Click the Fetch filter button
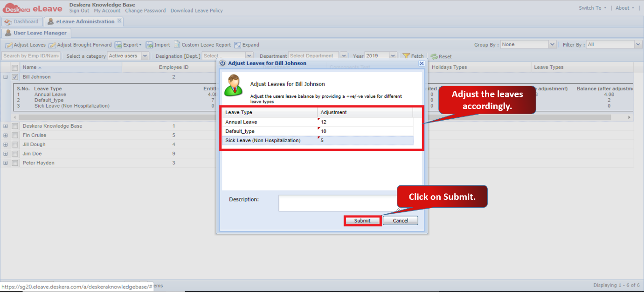Viewport: 644px width, 293px height. click(x=413, y=56)
